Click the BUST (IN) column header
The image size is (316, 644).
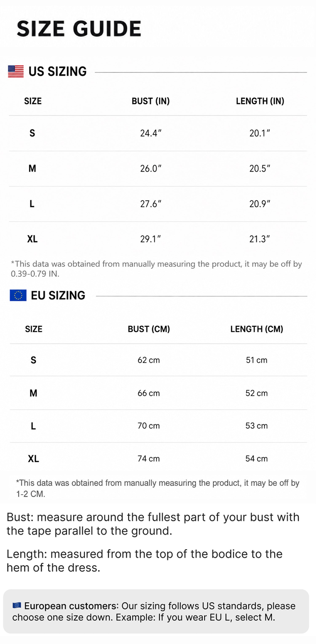151,101
